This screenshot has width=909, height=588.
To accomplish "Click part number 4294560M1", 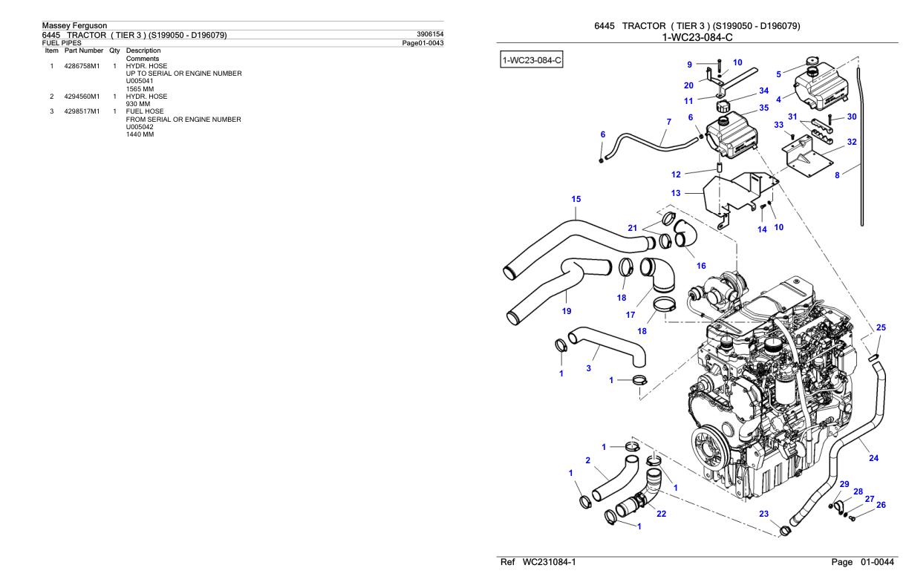I will click(x=81, y=97).
